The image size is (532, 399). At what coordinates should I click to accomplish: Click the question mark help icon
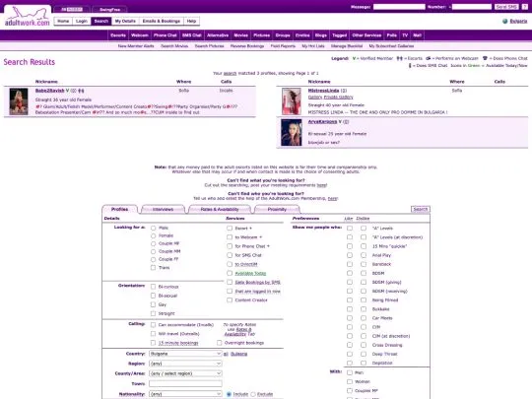click(525, 7)
